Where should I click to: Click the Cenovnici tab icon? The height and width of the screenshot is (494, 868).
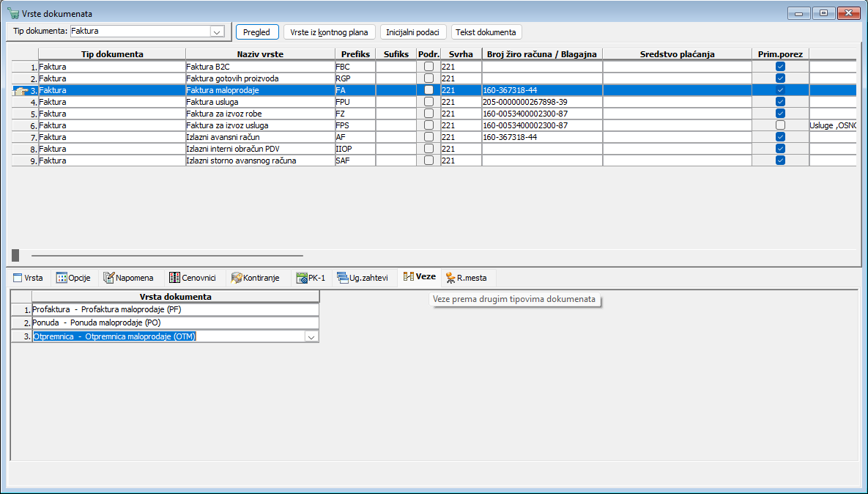pos(175,278)
